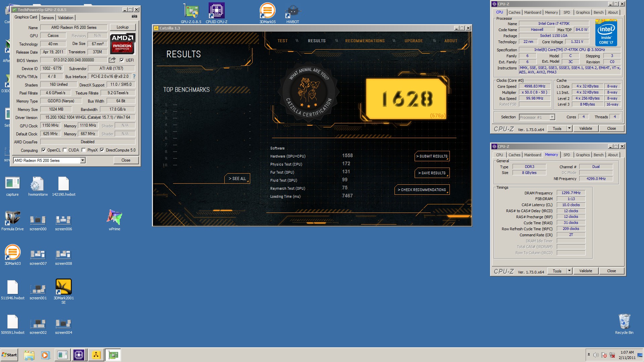Open the hwmonitorw desktop icon
Image resolution: width=644 pixels, height=362 pixels.
[x=38, y=186]
